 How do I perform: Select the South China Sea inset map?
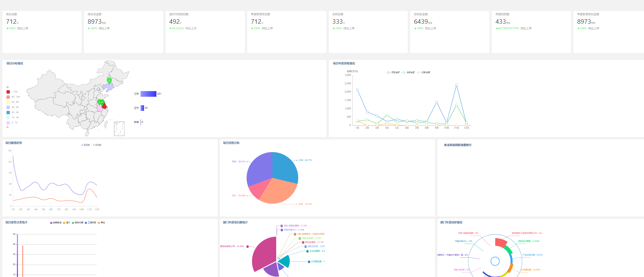coord(119,128)
